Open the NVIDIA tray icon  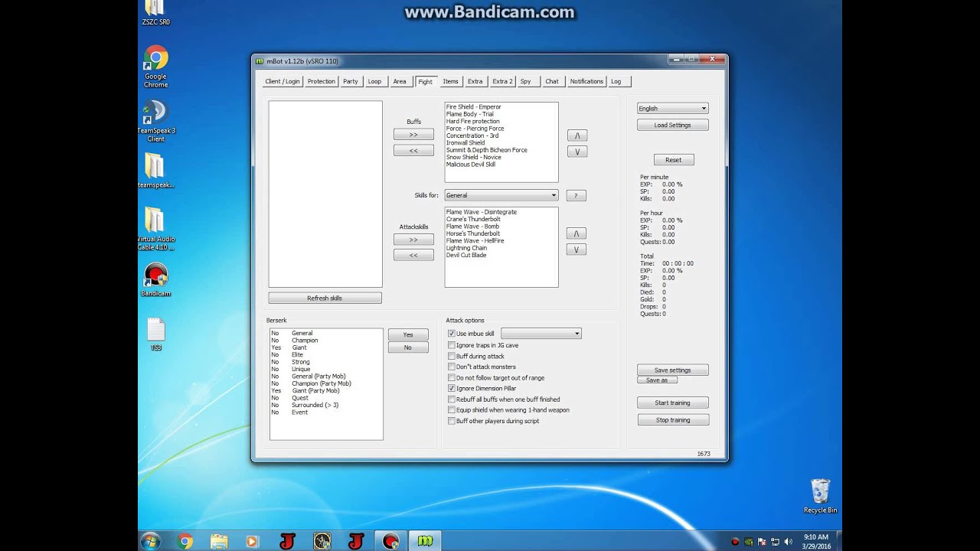click(749, 542)
